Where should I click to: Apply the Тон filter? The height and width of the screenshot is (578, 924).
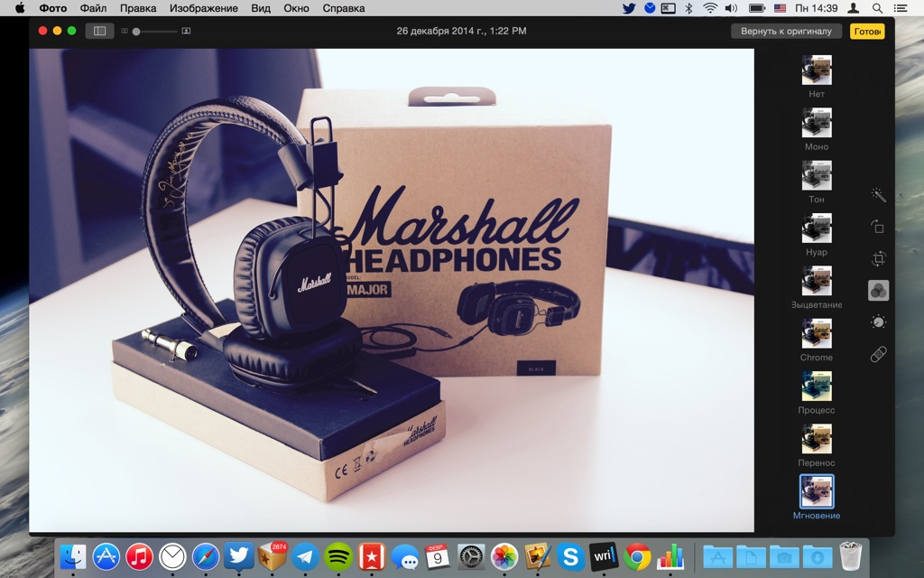click(816, 175)
